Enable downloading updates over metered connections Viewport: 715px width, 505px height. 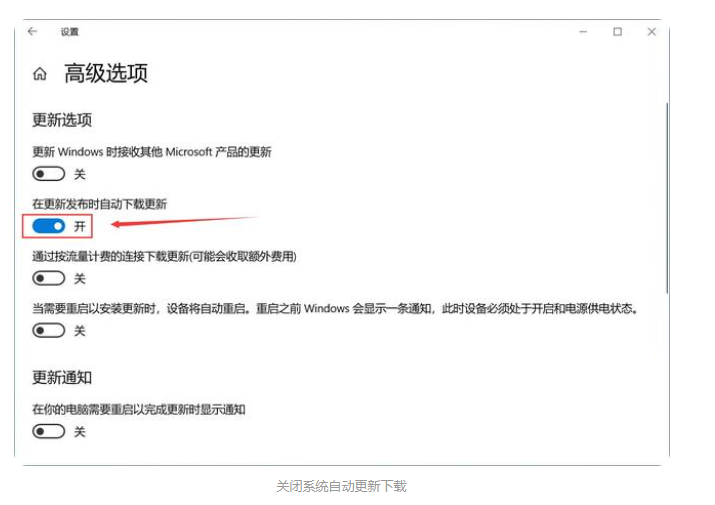pyautogui.click(x=49, y=278)
